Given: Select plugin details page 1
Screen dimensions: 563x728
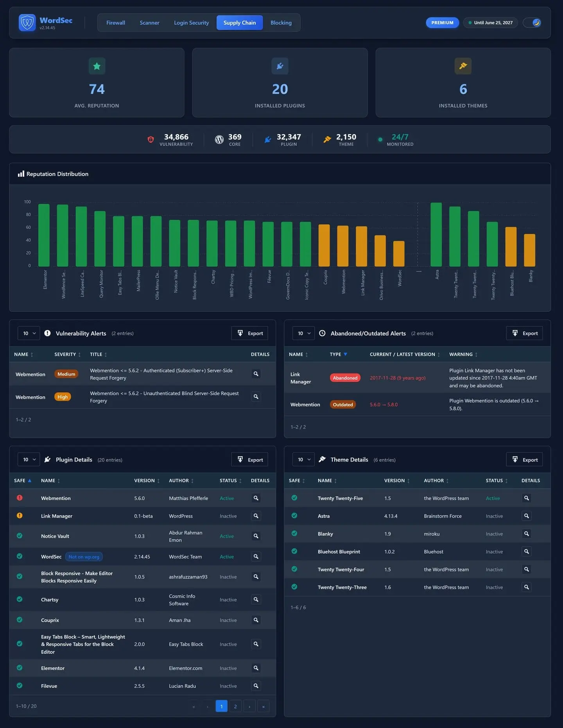Looking at the screenshot, I should click(221, 706).
